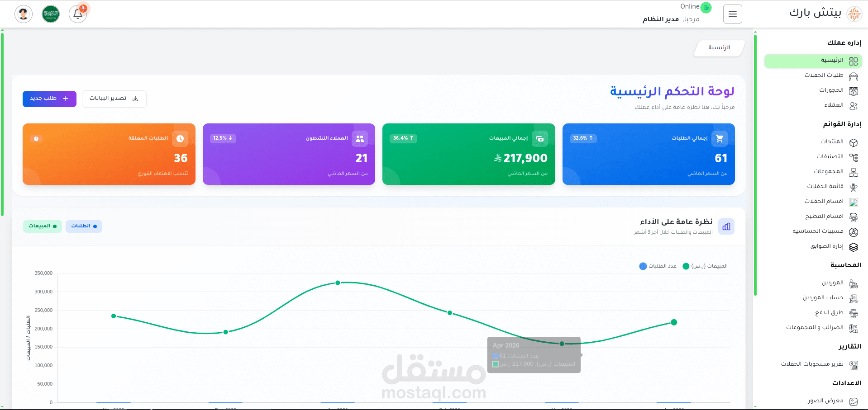
Task: Click the 61 total orders value
Action: pos(721,158)
